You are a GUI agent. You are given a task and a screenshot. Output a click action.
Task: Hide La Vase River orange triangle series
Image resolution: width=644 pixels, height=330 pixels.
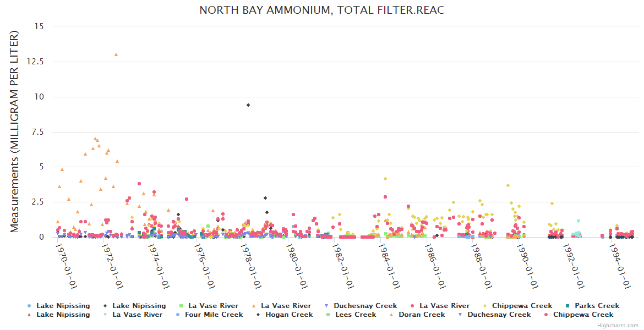click(x=286, y=306)
